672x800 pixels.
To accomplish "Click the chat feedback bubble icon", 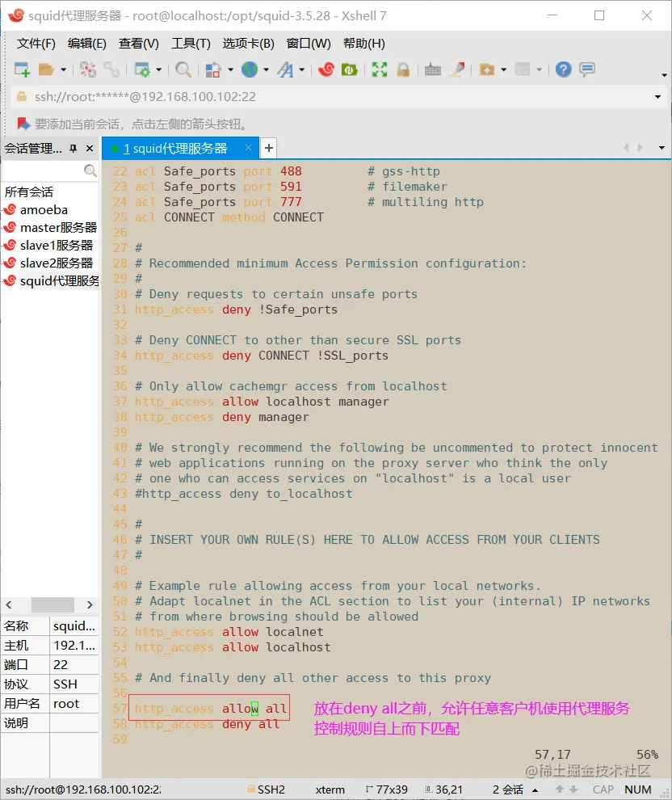I will (587, 69).
